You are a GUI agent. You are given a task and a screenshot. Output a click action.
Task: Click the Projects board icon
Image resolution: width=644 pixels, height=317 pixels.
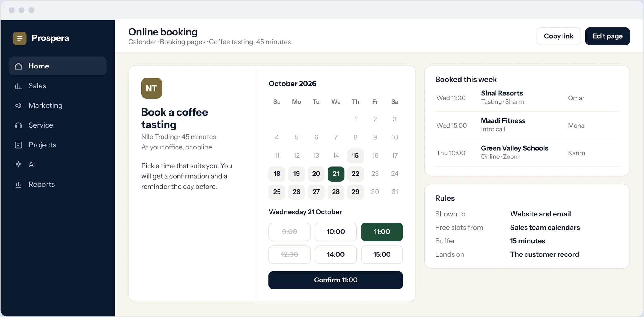pos(18,145)
